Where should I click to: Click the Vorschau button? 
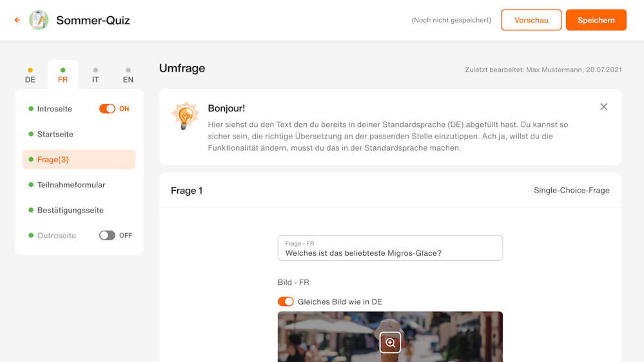tap(531, 20)
